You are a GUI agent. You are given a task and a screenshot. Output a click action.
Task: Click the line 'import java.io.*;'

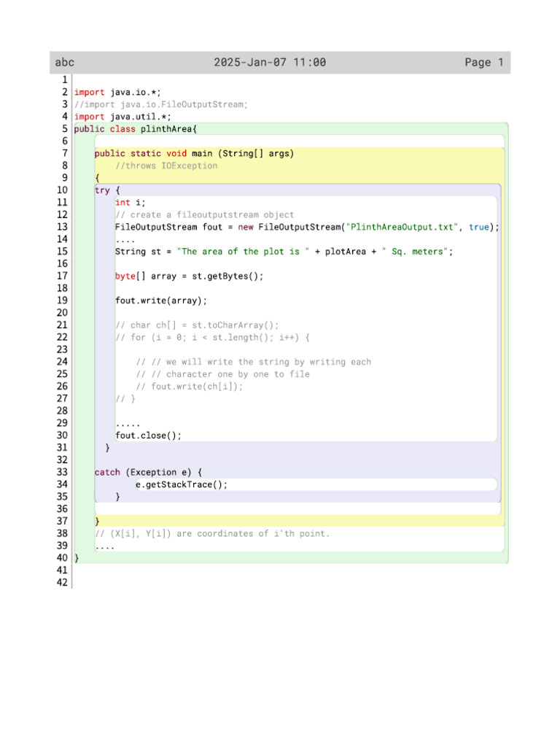[x=117, y=93]
